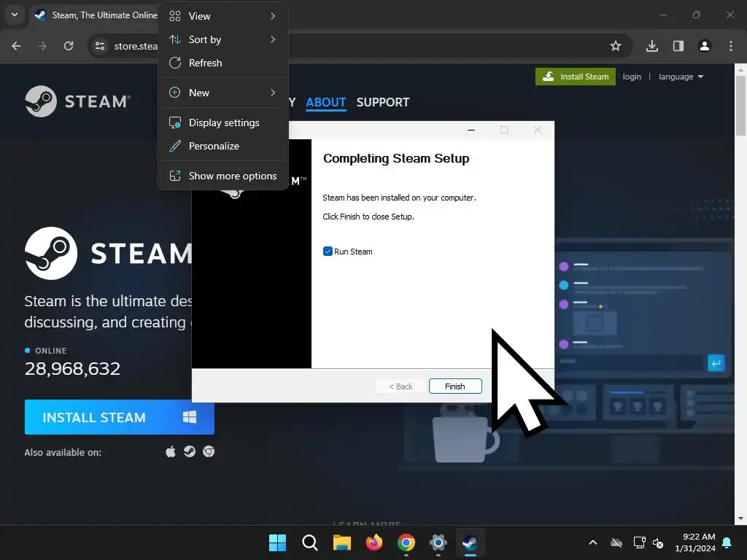Click the green Install Steam header button
Viewport: 747px width, 560px height.
576,77
